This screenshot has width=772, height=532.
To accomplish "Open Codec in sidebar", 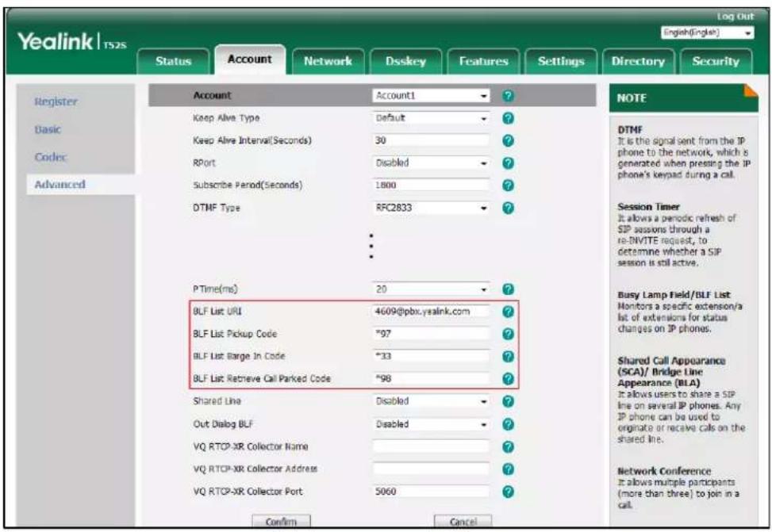I will pyautogui.click(x=50, y=157).
